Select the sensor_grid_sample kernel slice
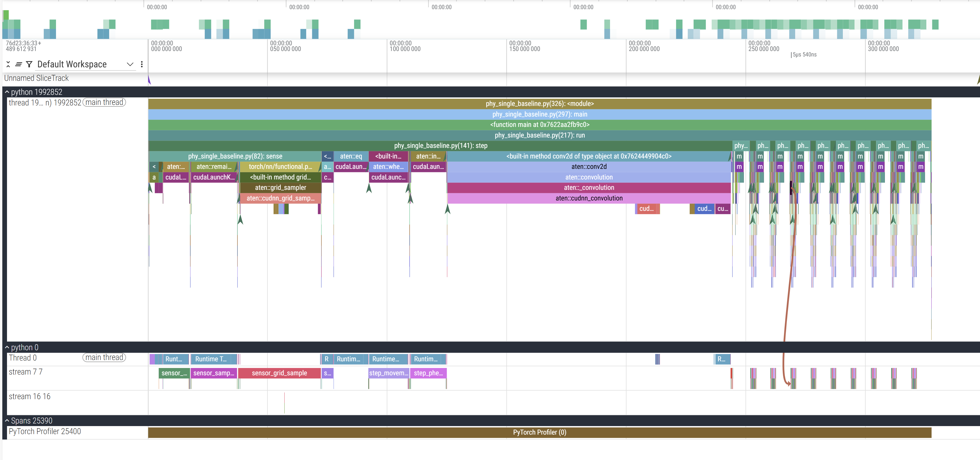980x460 pixels. click(279, 373)
